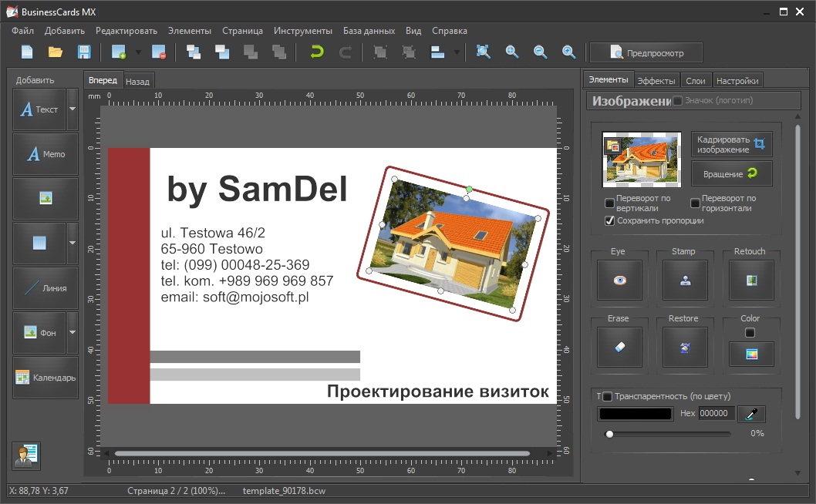Enable Переворот по вертикали checkbox
This screenshot has width=816, height=504.
610,203
